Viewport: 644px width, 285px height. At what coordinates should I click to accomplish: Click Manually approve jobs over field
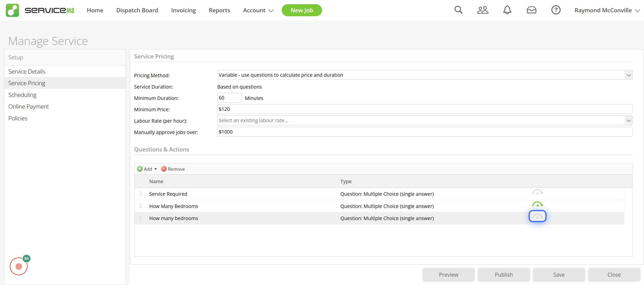tap(425, 132)
